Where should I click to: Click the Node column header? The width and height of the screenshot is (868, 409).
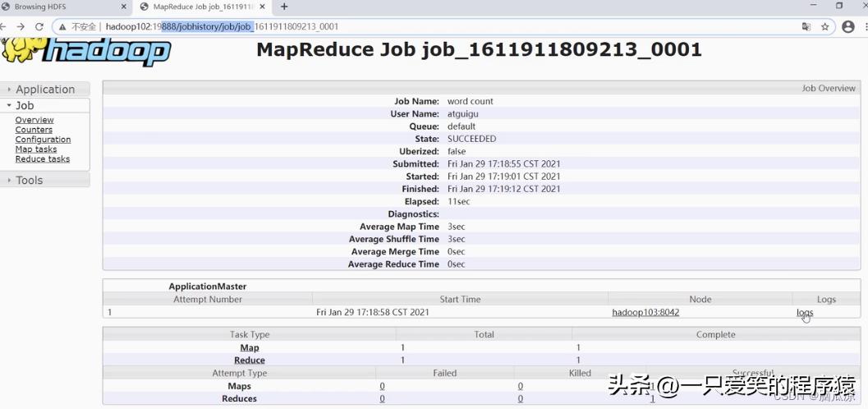700,300
